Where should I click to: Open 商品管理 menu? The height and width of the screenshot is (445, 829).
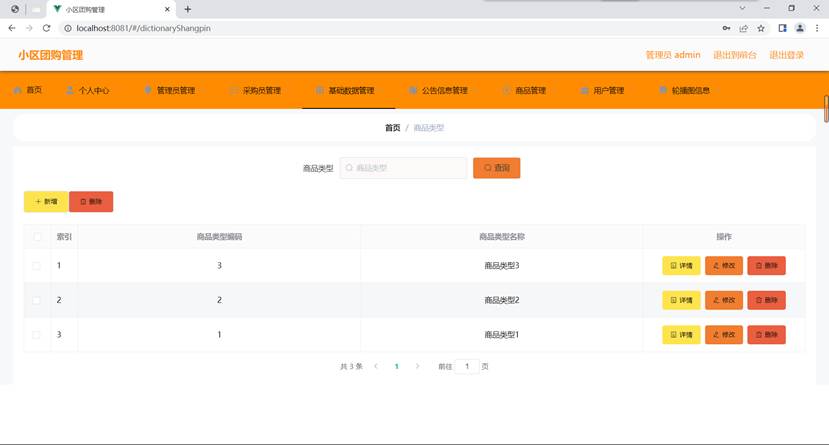coord(524,90)
